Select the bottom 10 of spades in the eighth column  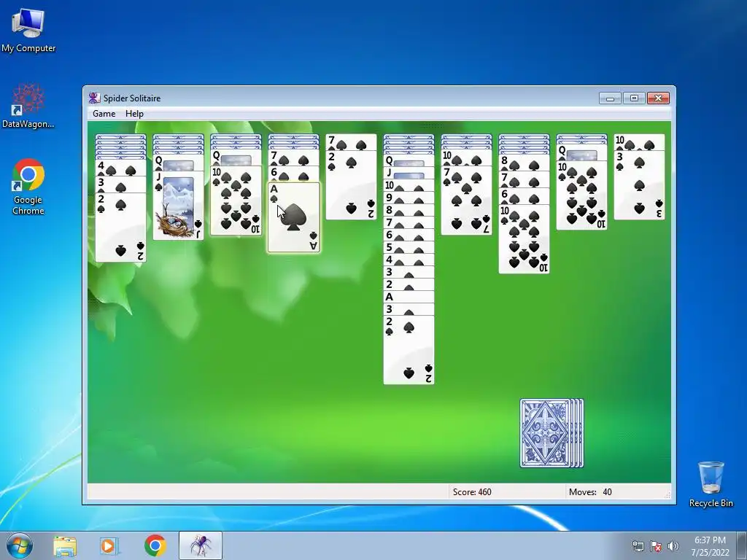point(524,239)
